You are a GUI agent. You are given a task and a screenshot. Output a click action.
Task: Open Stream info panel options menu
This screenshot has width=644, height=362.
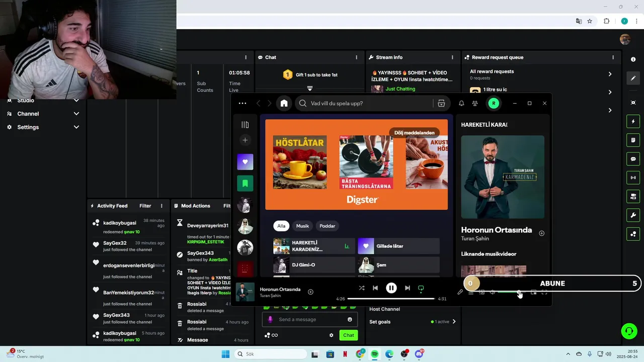pyautogui.click(x=452, y=57)
